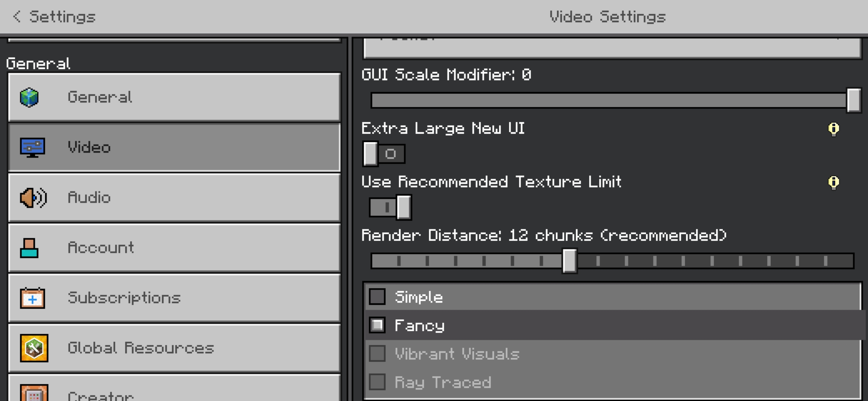Show info for Recommended Texture Limit
Image resolution: width=868 pixels, height=401 pixels.
point(834,182)
